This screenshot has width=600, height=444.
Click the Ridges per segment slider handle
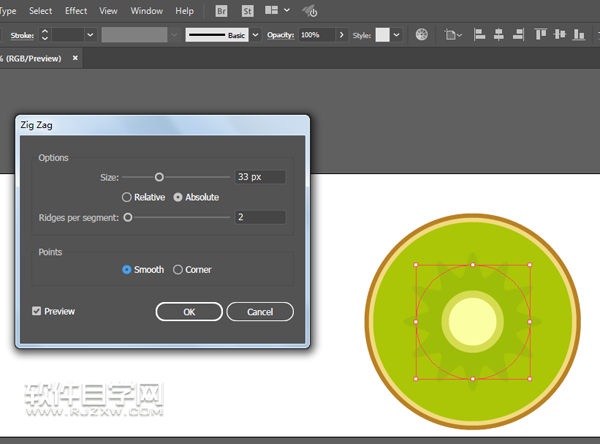[x=128, y=217]
